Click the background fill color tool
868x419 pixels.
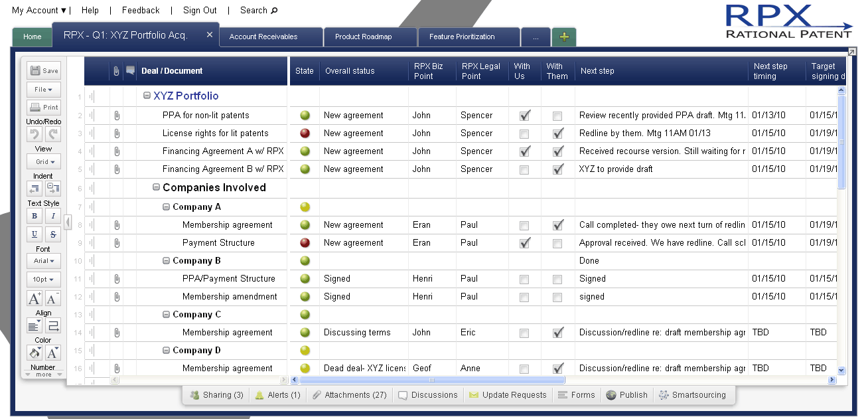(x=35, y=352)
